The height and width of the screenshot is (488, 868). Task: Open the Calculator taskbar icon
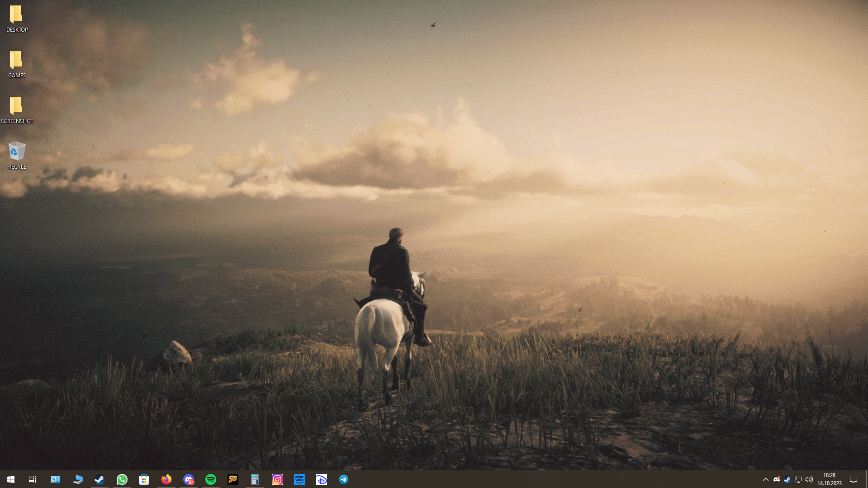255,479
